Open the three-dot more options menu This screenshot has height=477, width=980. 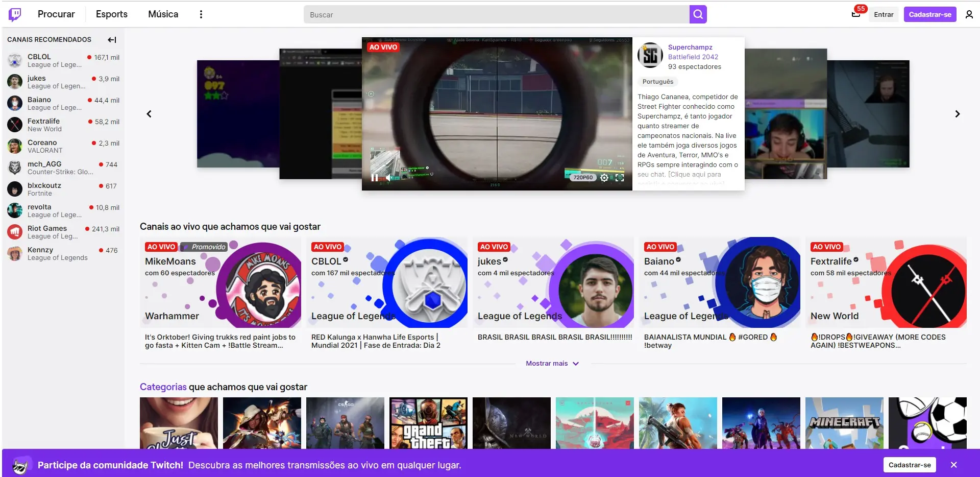coord(201,14)
